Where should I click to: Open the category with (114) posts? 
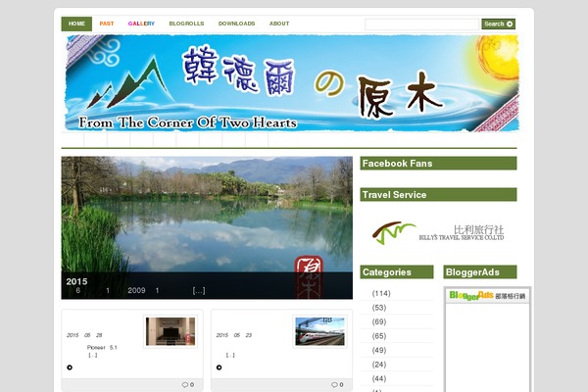381,293
